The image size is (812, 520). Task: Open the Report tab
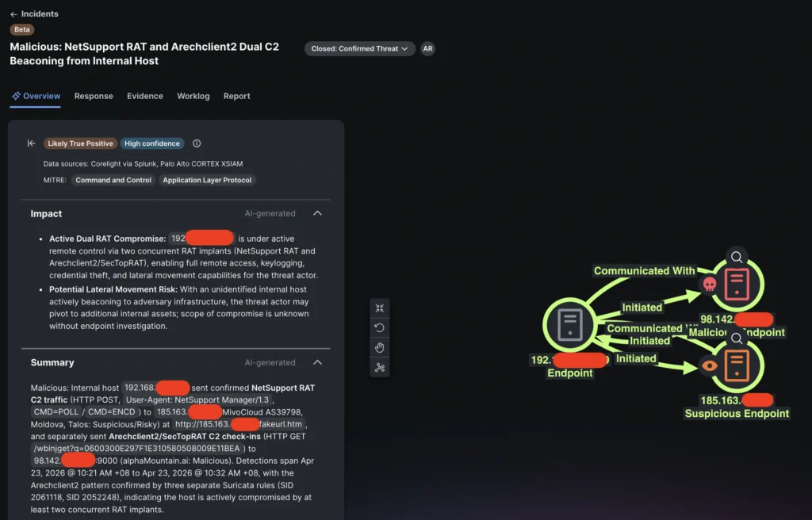click(x=236, y=96)
